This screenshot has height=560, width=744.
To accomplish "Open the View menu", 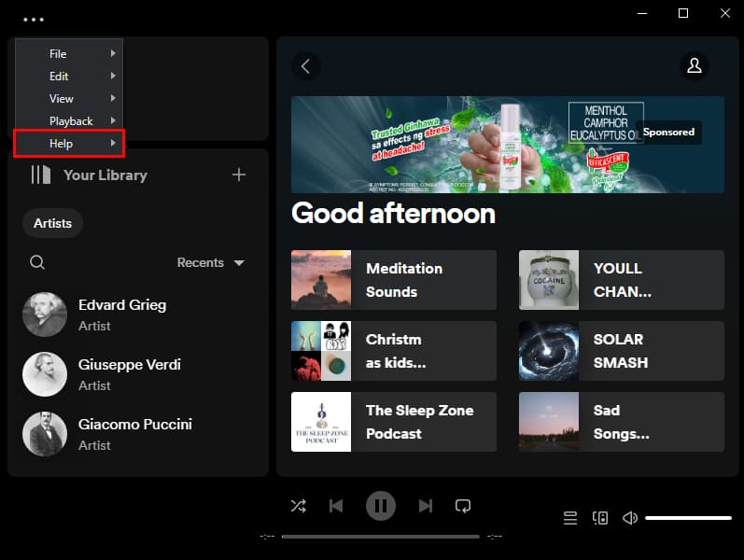I will point(69,98).
